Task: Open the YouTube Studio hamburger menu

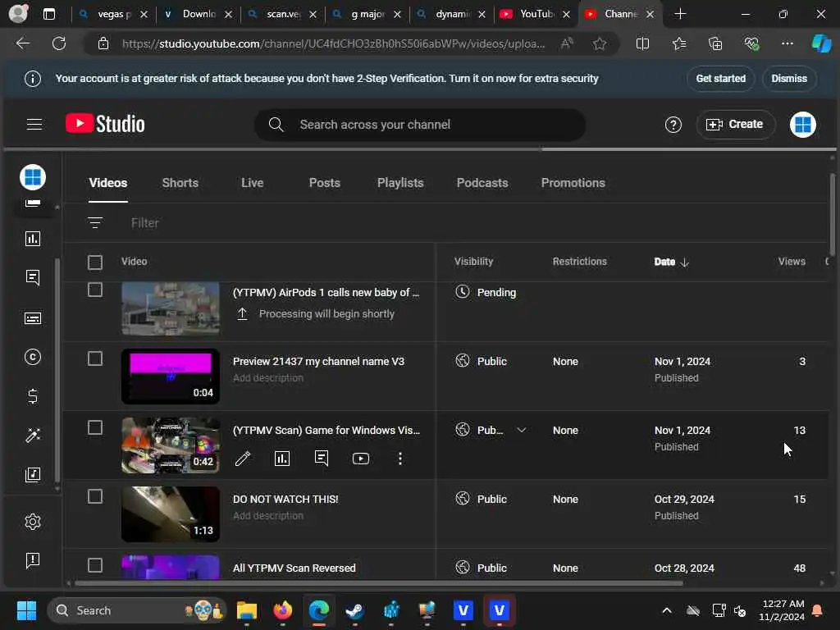Action: coord(34,125)
